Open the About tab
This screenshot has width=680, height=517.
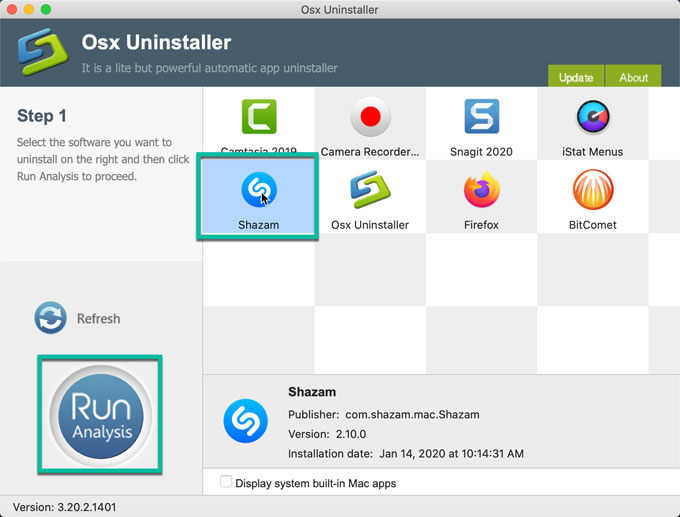[633, 77]
